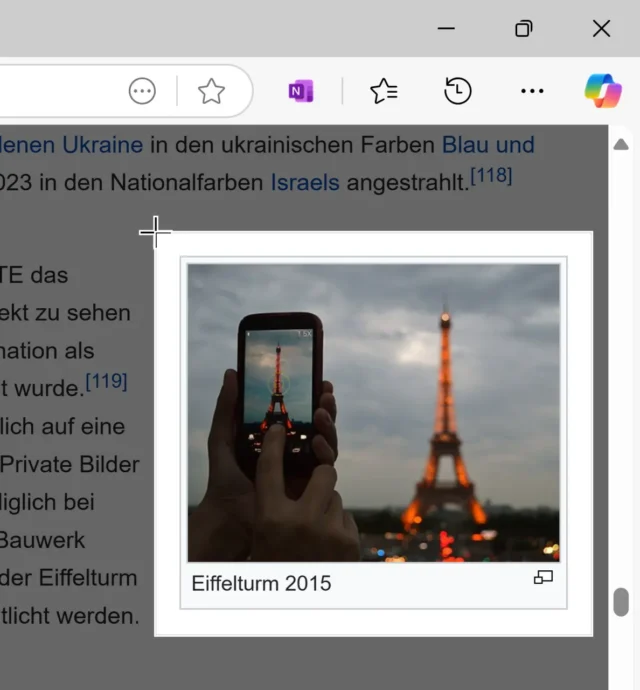The height and width of the screenshot is (690, 640).
Task: Click the vertical scrollbar thumb
Action: click(621, 602)
